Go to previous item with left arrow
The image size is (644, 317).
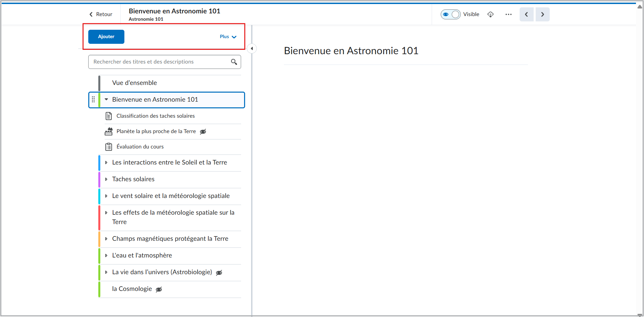pos(527,14)
